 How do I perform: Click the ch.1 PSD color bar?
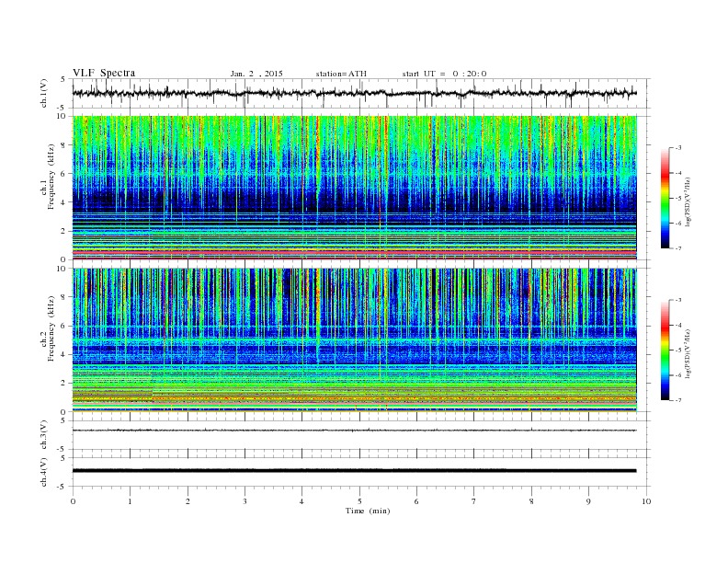[665, 198]
